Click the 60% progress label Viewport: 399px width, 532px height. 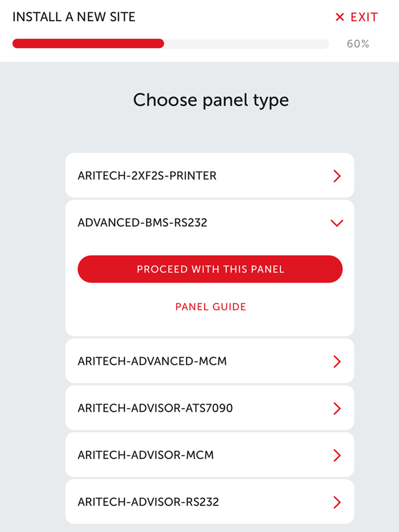(x=358, y=44)
